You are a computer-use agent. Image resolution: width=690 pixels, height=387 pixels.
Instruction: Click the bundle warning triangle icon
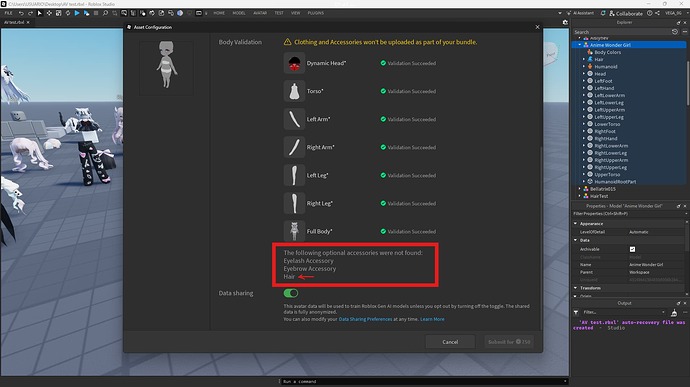coord(287,42)
